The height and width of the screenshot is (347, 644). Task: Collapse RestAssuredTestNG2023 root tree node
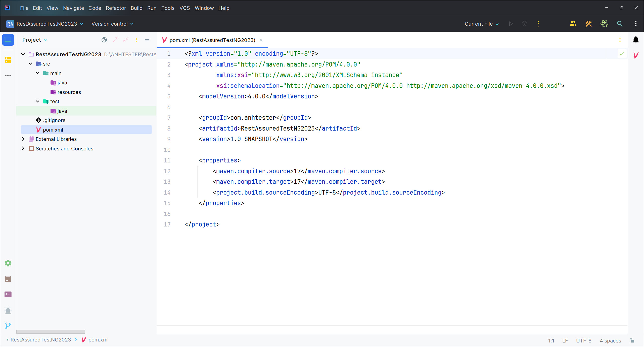pyautogui.click(x=23, y=54)
